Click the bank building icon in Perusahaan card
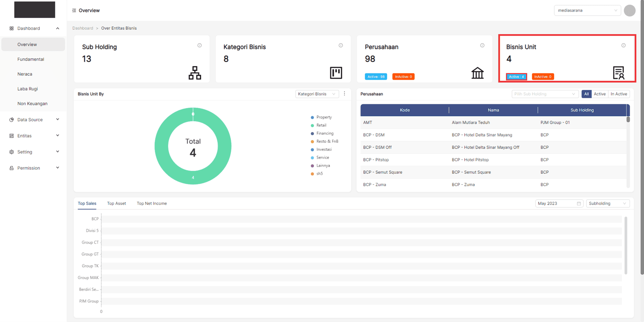 click(x=478, y=73)
